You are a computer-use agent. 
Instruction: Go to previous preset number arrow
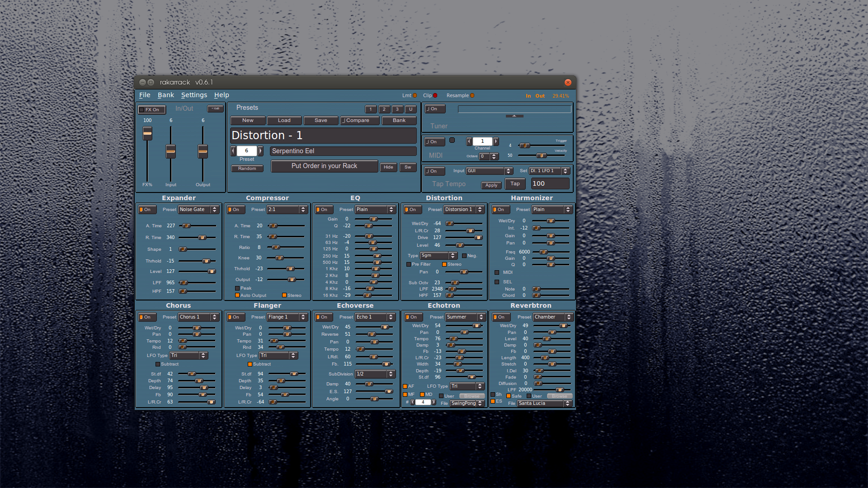pos(233,150)
